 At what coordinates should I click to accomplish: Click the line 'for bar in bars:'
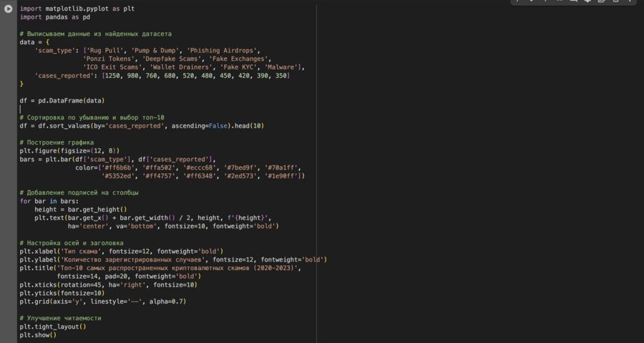(x=49, y=201)
